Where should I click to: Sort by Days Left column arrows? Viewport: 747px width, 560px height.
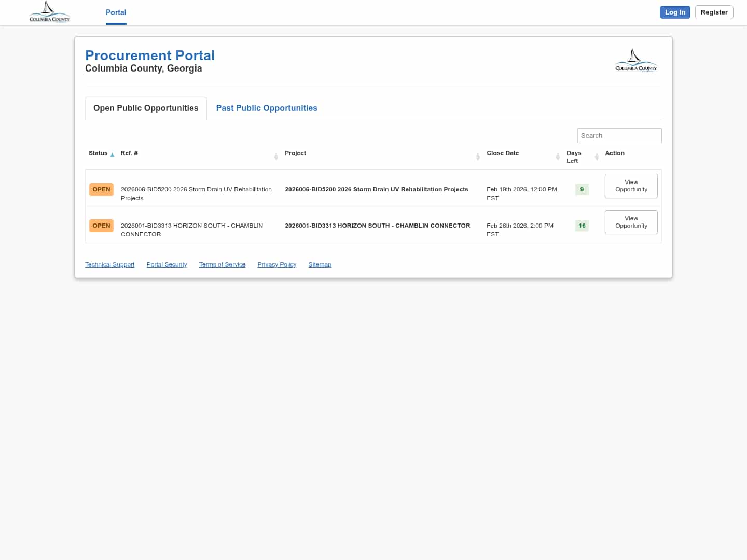597,157
